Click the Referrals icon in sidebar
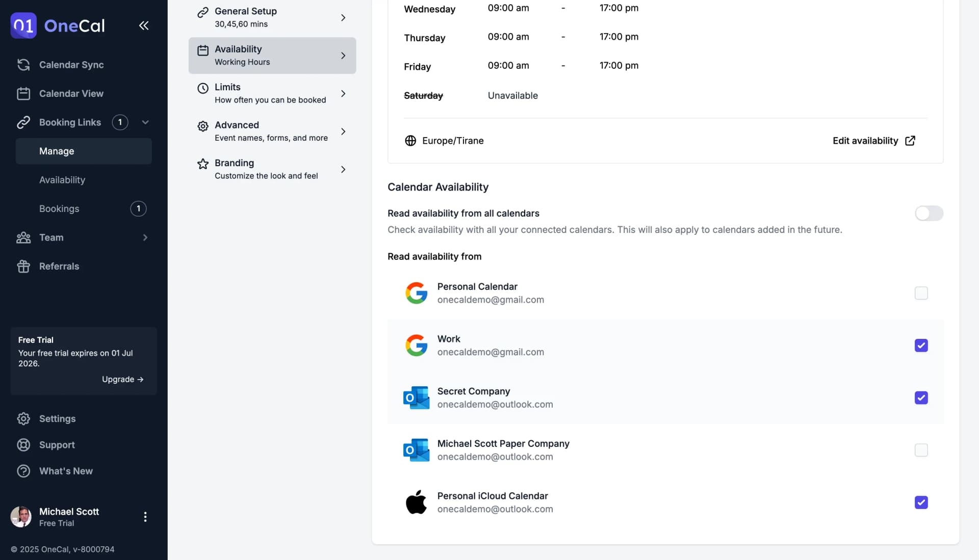Image resolution: width=979 pixels, height=560 pixels. pyautogui.click(x=23, y=265)
